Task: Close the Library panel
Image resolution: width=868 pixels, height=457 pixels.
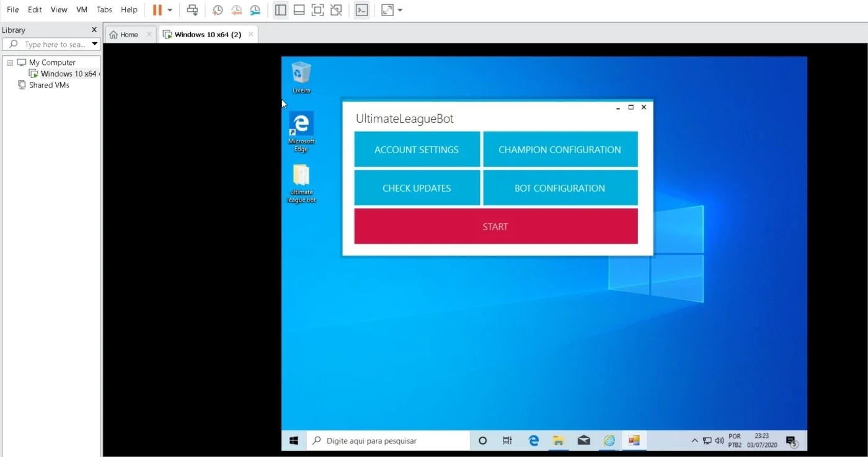Action: 94,30
